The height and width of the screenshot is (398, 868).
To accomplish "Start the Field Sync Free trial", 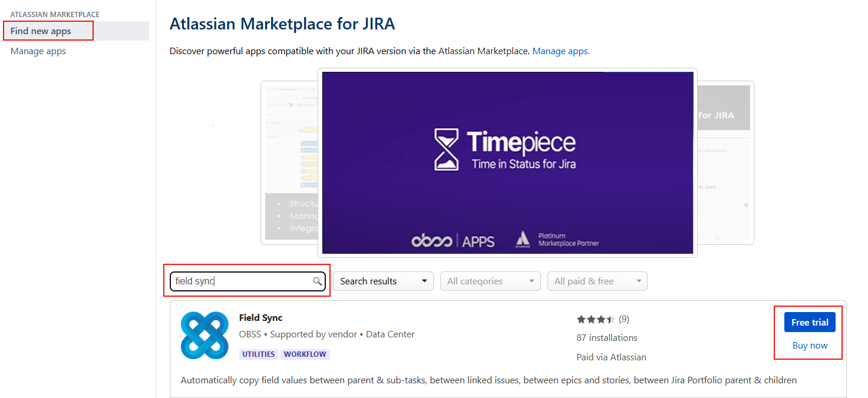I will [x=809, y=322].
